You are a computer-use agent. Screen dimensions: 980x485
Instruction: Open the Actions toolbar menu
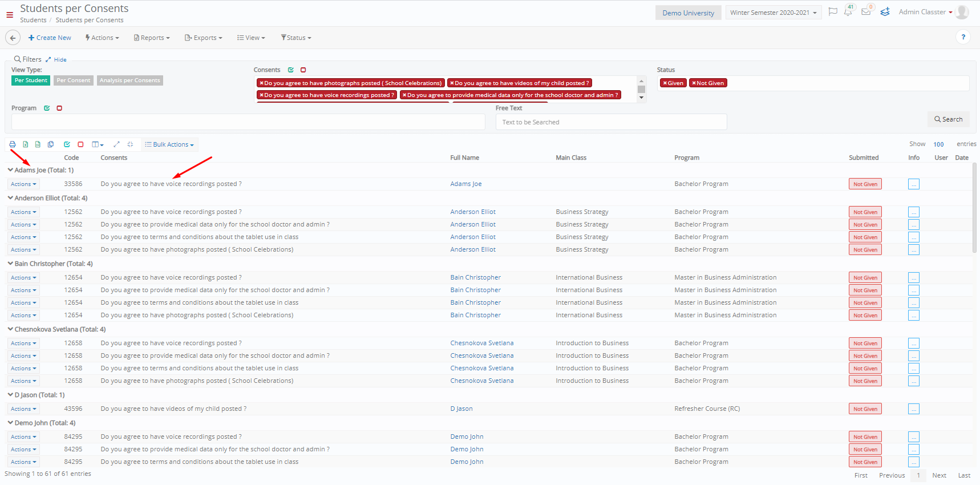102,38
